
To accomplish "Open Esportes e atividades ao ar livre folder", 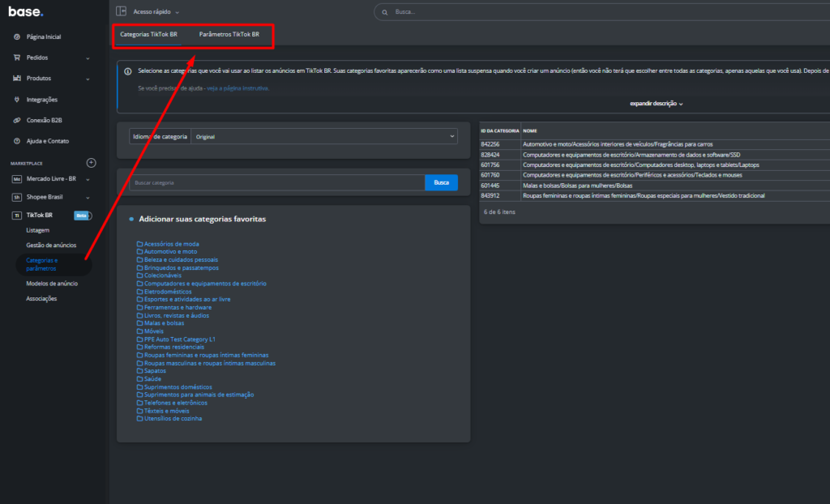I will pyautogui.click(x=184, y=299).
